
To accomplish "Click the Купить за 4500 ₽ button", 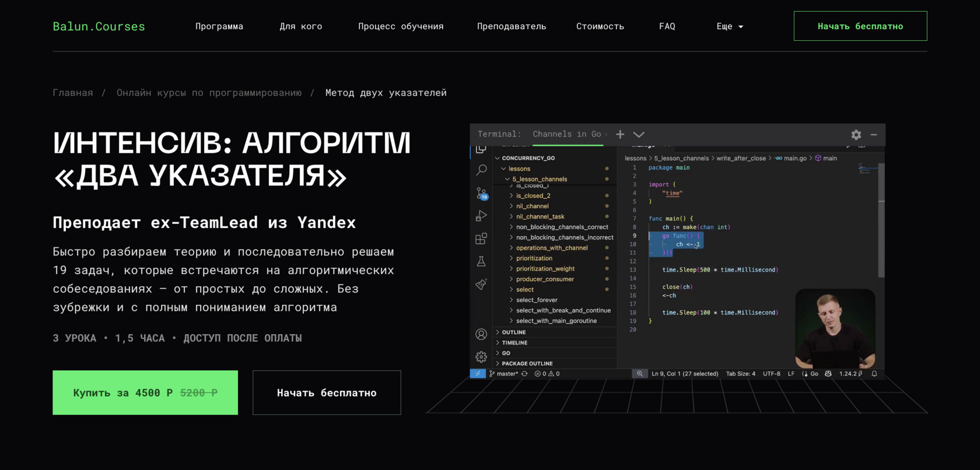I will click(145, 392).
